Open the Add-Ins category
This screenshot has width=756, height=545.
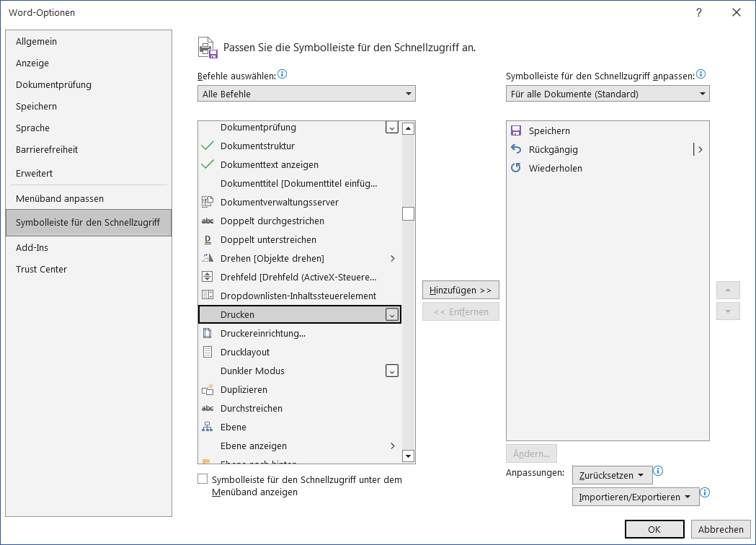[x=89, y=248]
